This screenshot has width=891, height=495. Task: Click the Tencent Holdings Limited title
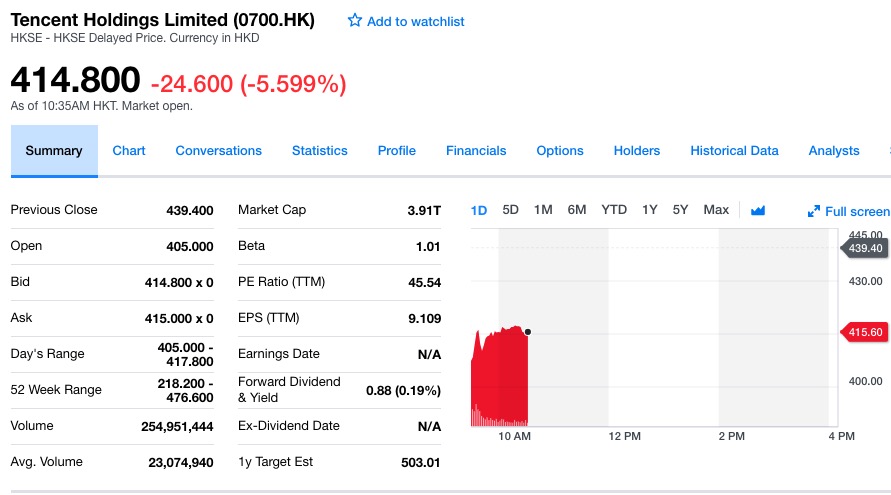163,20
